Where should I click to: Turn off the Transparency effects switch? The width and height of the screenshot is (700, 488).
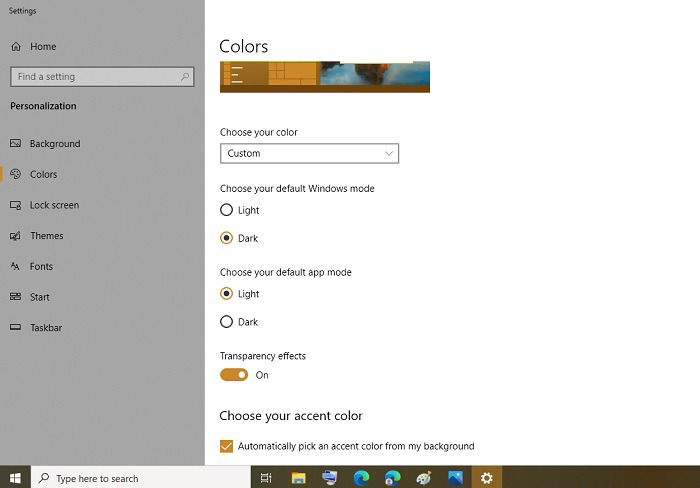[234, 375]
